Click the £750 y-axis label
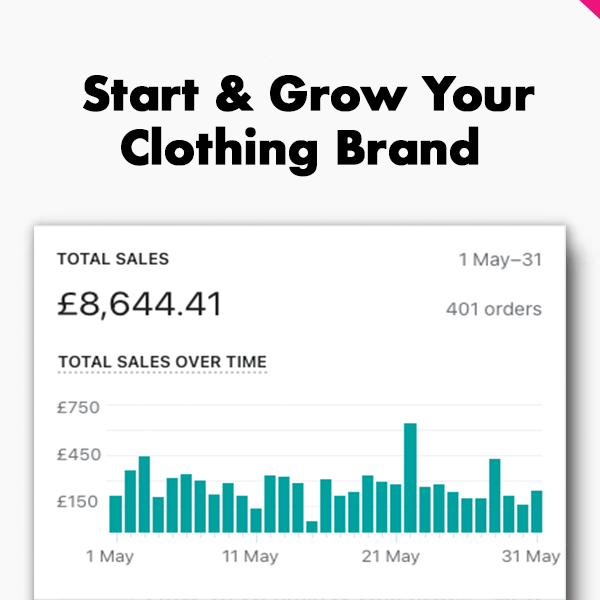 click(x=79, y=407)
